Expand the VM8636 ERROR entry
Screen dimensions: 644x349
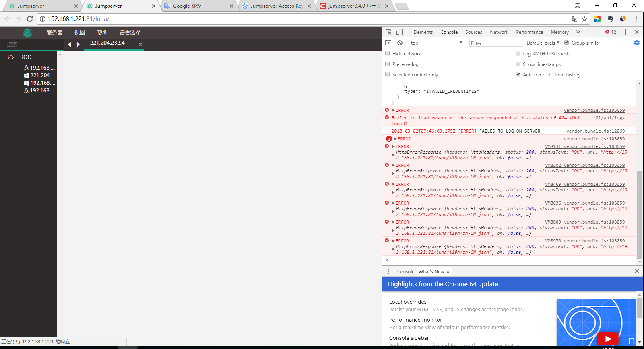[x=393, y=203]
